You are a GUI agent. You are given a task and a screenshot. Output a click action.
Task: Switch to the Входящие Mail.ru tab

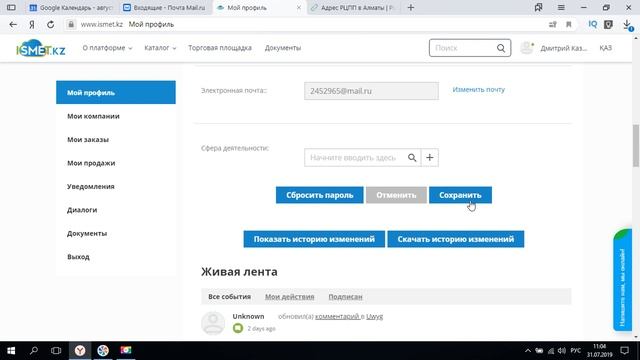pyautogui.click(x=165, y=7)
